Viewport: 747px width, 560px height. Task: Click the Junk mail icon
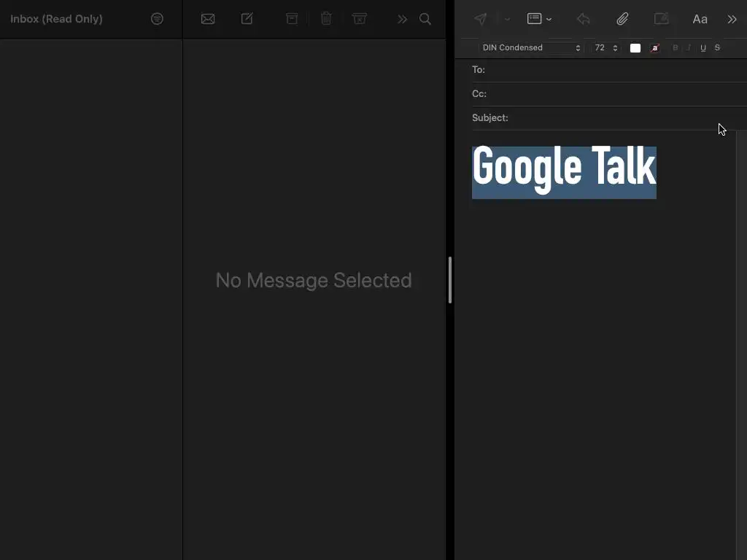tap(359, 18)
